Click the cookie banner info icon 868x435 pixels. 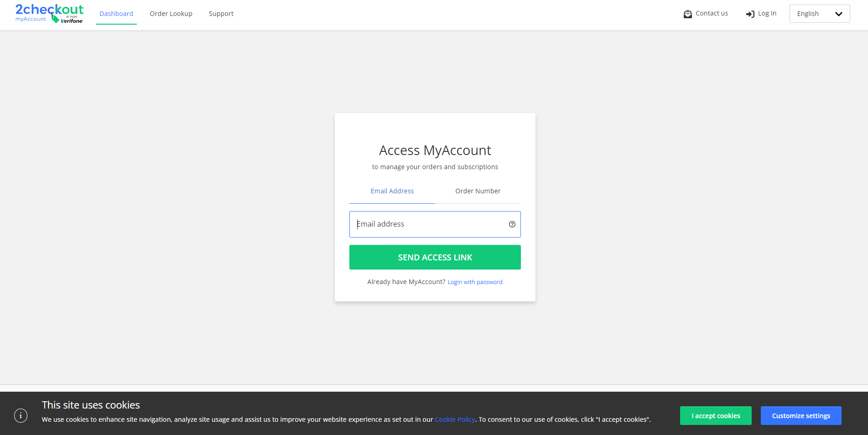21,416
